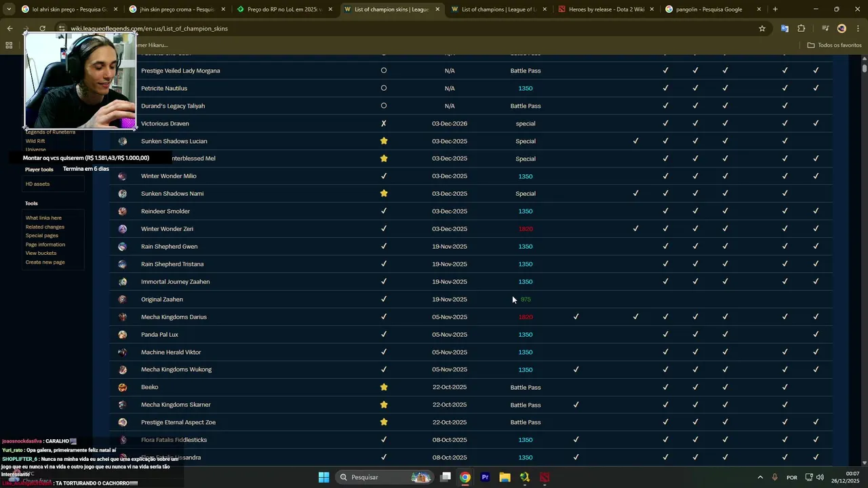Switch to the lol ahri skin preço tab
The image size is (868, 488).
pyautogui.click(x=70, y=9)
